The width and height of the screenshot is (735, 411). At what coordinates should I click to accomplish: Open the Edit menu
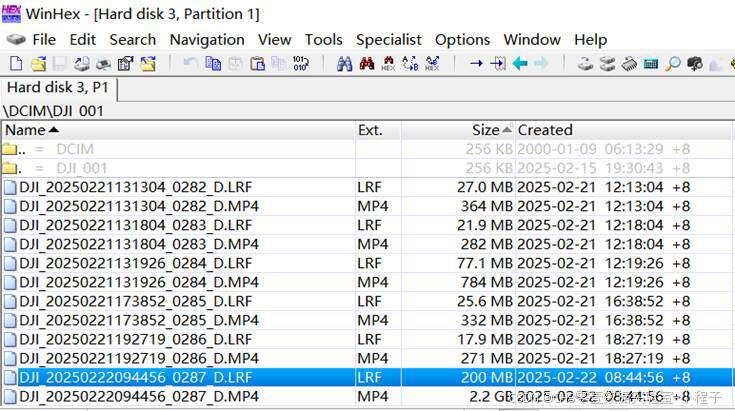(x=82, y=40)
